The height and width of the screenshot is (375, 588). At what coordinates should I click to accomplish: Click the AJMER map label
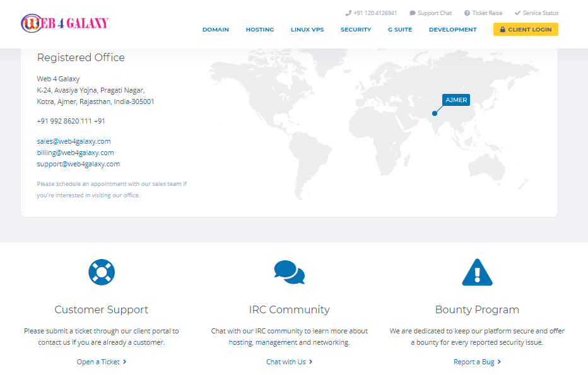coord(456,100)
